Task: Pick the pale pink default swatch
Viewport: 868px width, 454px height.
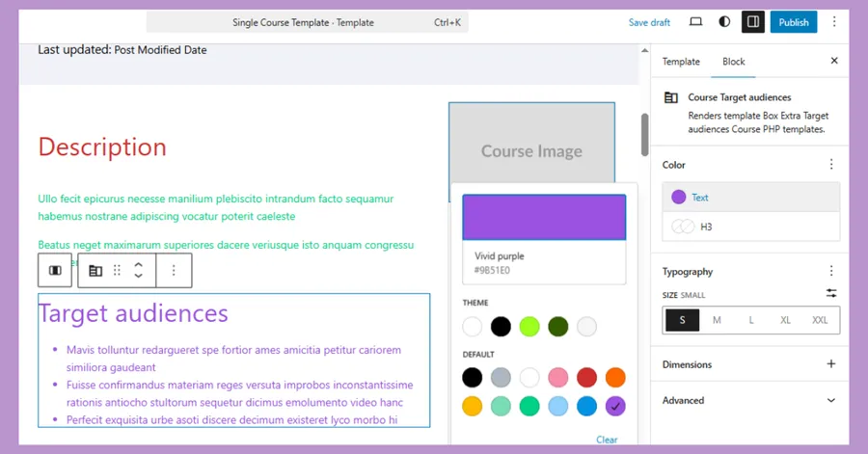Action: coord(558,378)
